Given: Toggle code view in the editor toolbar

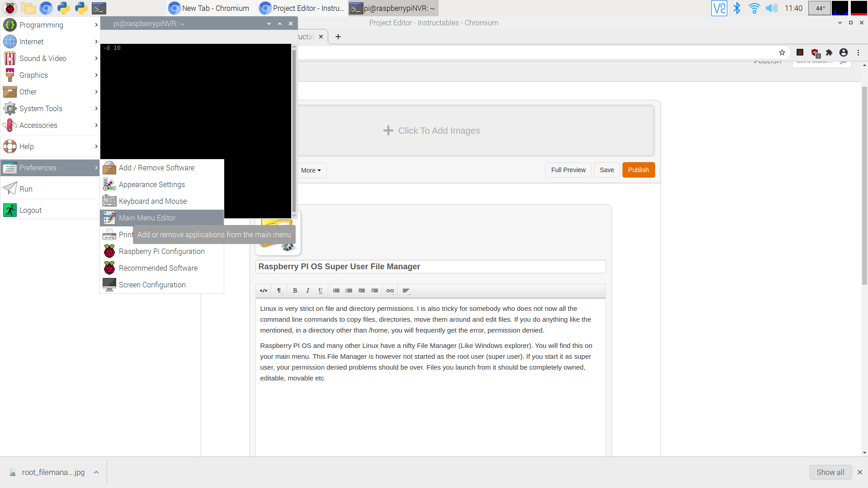Looking at the screenshot, I should click(x=264, y=291).
